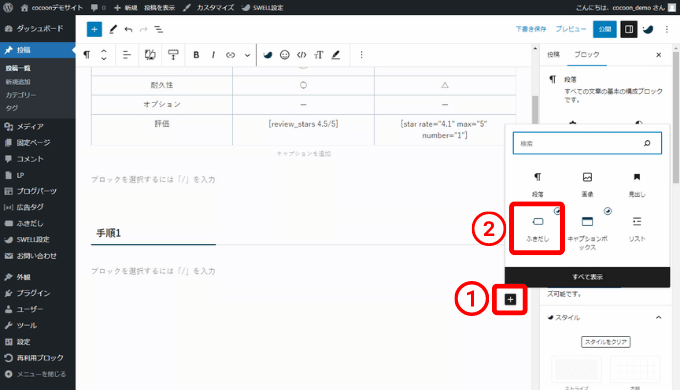
Task: Insert the Caption Box block
Action: (587, 230)
